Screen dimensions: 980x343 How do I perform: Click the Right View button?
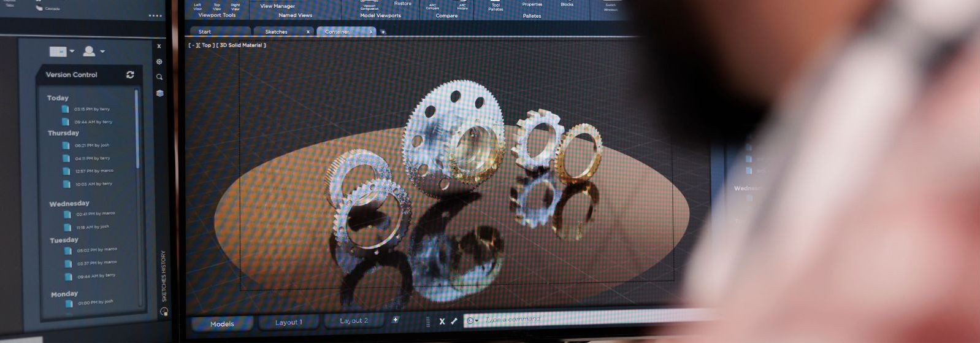click(x=235, y=6)
